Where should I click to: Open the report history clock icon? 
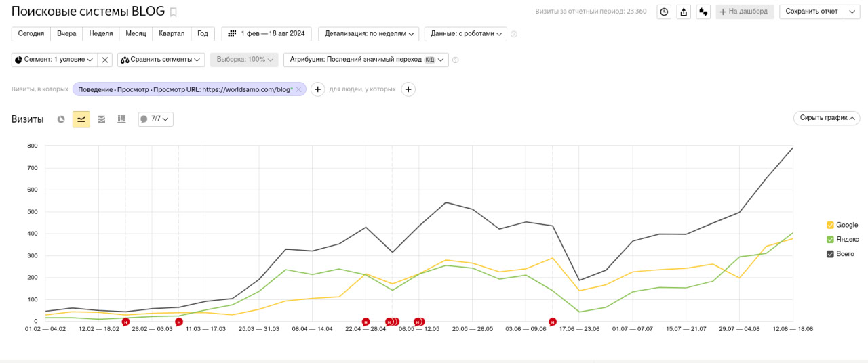pos(665,12)
